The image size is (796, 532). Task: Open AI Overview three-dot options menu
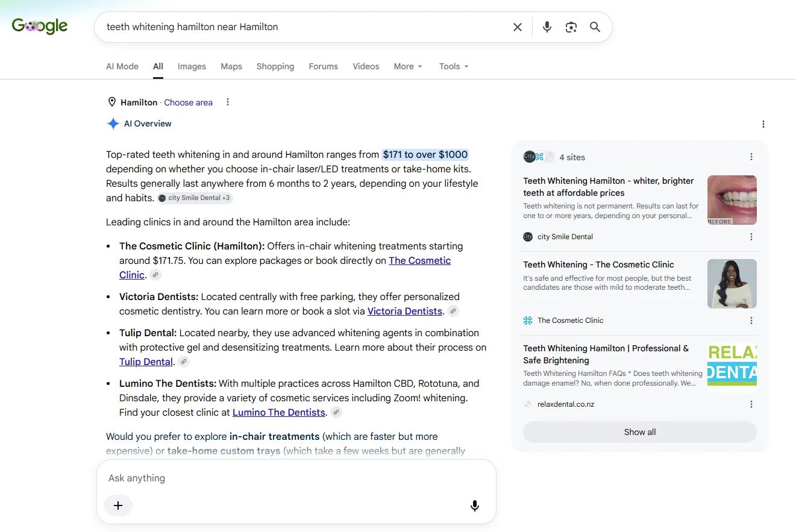point(763,124)
